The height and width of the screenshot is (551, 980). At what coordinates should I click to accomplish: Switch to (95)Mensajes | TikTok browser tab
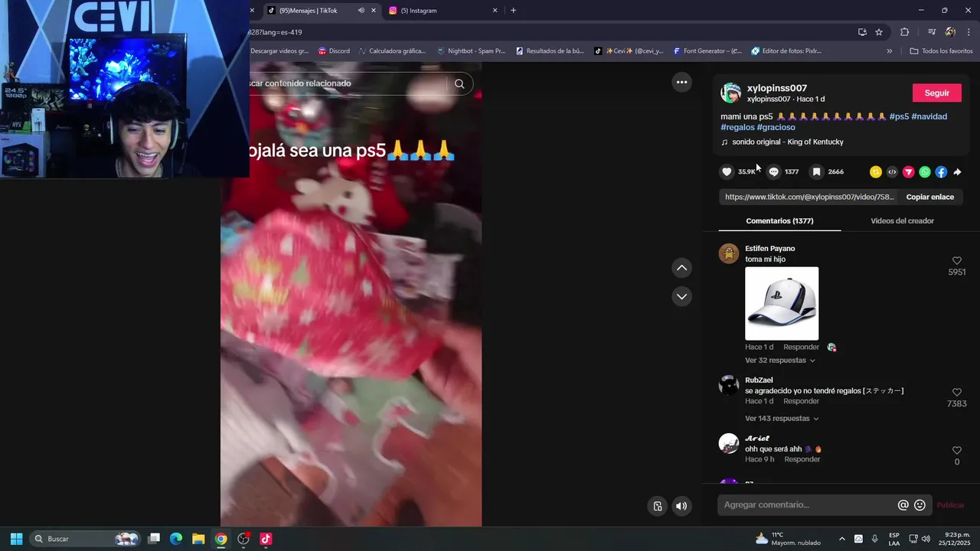[308, 11]
